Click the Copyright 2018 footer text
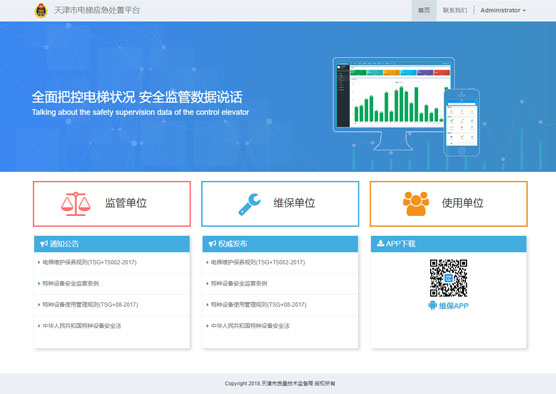This screenshot has width=556, height=394. tap(280, 383)
